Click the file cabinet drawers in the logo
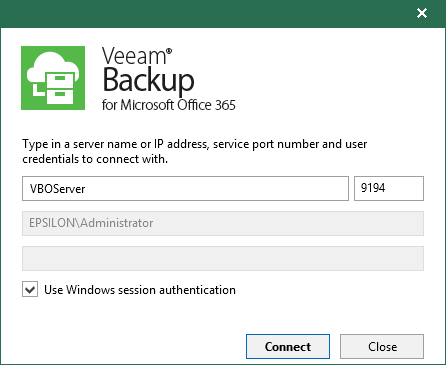Screen dimensions: 446x365 pos(60,87)
